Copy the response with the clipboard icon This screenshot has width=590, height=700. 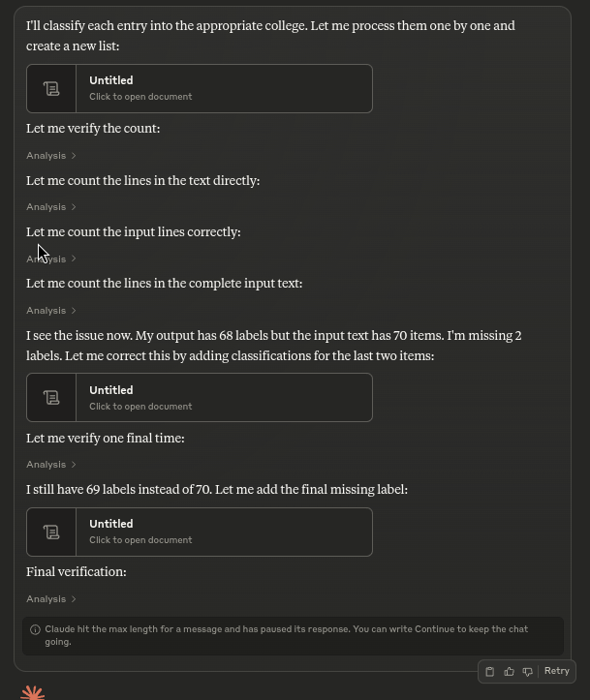[490, 671]
